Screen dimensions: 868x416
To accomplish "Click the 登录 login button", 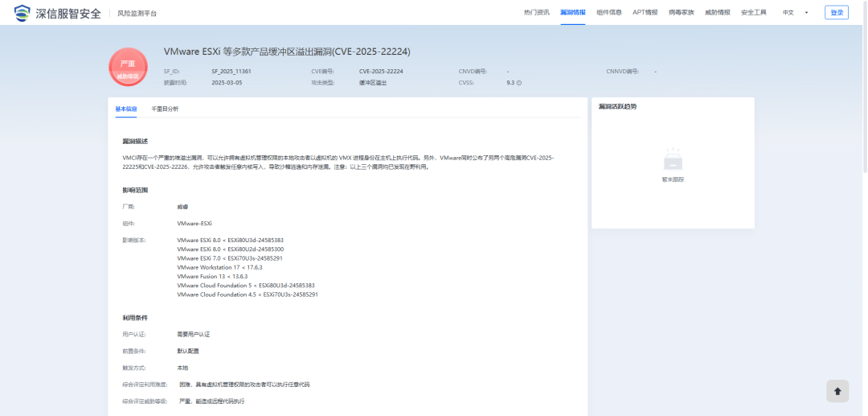I will (837, 12).
